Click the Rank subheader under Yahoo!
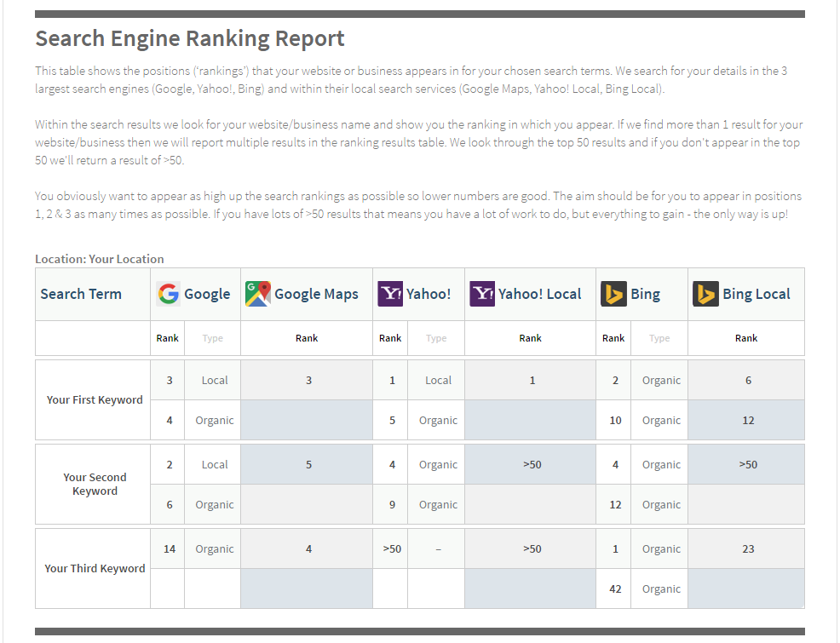The width and height of the screenshot is (840, 643). pyautogui.click(x=390, y=338)
